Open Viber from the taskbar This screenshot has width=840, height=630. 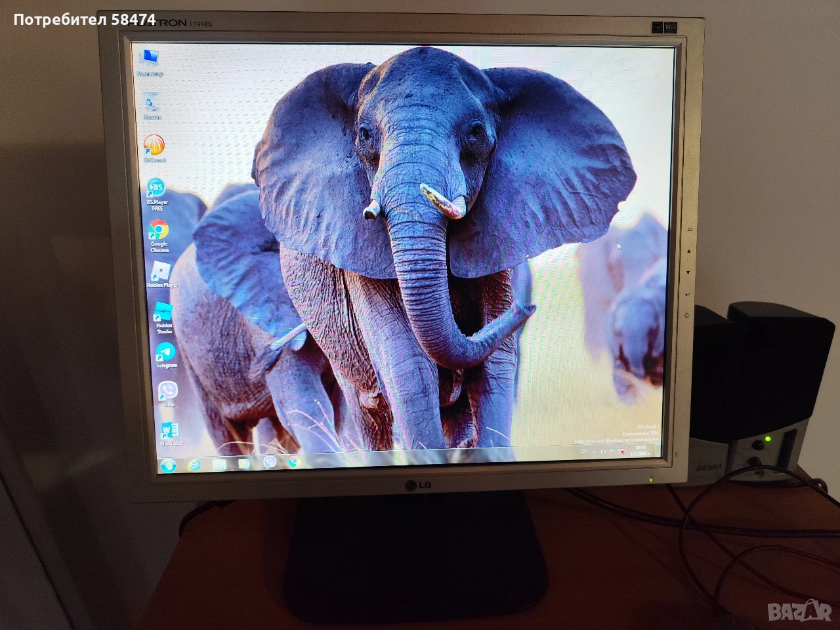(x=270, y=463)
